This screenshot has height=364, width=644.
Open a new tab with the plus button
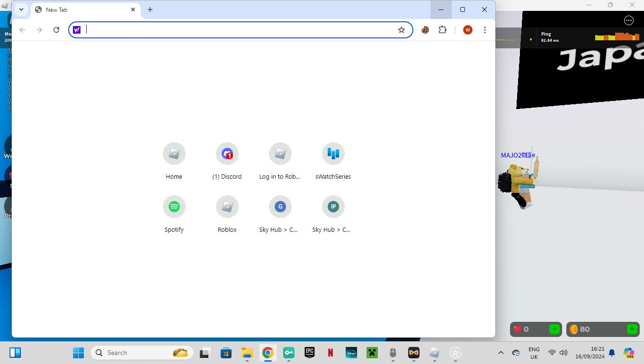tap(150, 9)
